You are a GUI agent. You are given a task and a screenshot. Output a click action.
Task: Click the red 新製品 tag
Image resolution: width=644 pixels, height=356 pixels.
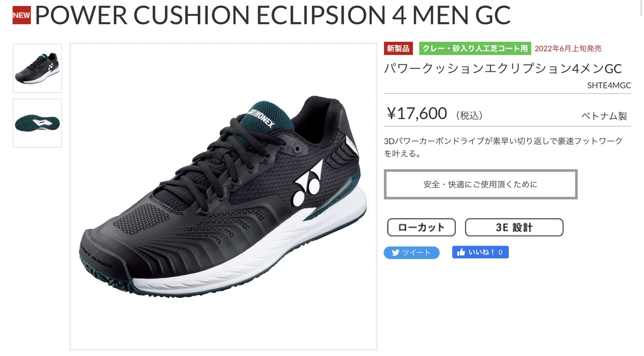point(398,49)
